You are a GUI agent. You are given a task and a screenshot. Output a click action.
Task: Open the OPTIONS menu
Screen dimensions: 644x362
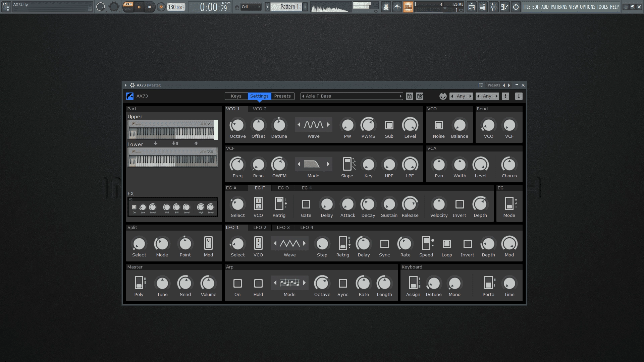(x=588, y=7)
